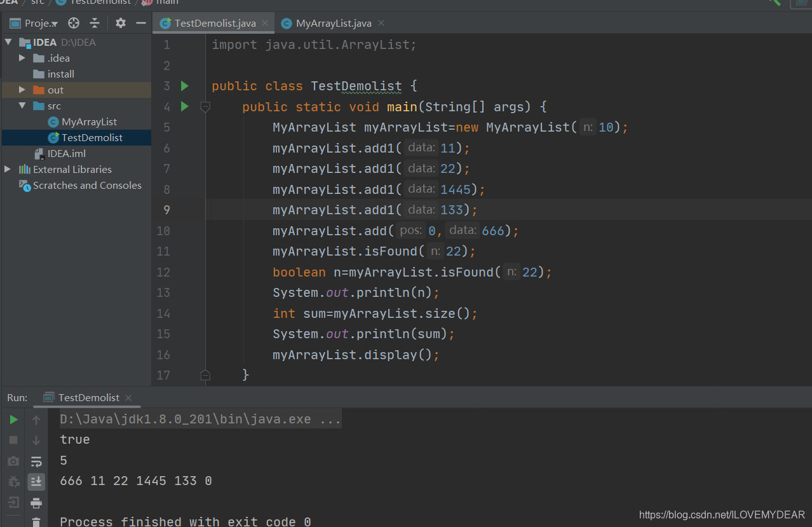
Task: Click the '666 11 22 1445 133 0' output line
Action: click(136, 481)
